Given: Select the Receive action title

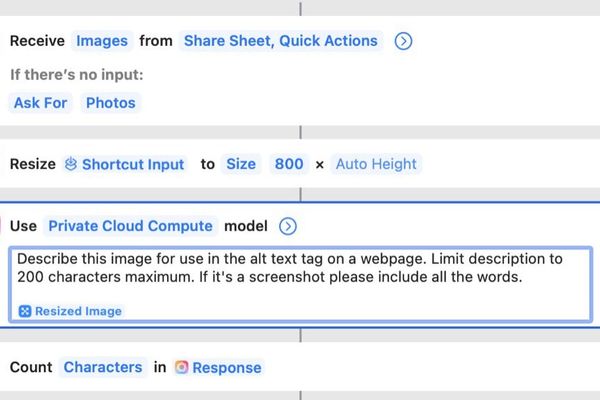Looking at the screenshot, I should click(x=37, y=41).
